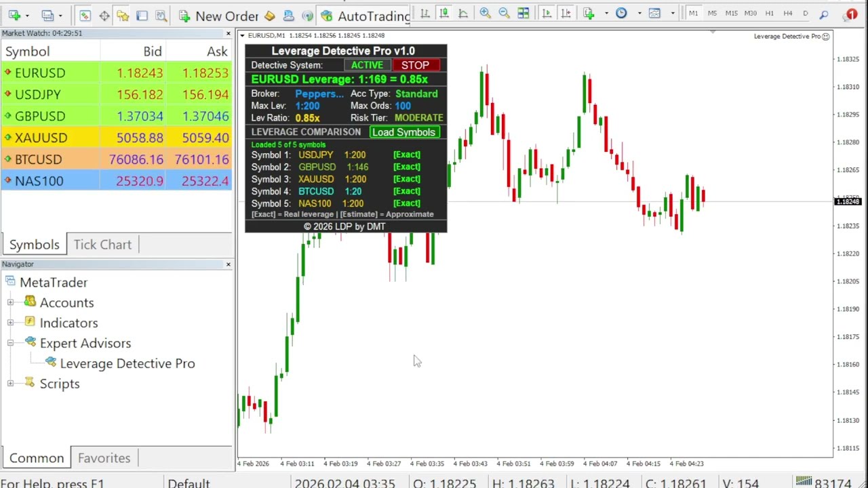
Task: Select Leverage Detective Pro in Navigator
Action: click(x=127, y=364)
